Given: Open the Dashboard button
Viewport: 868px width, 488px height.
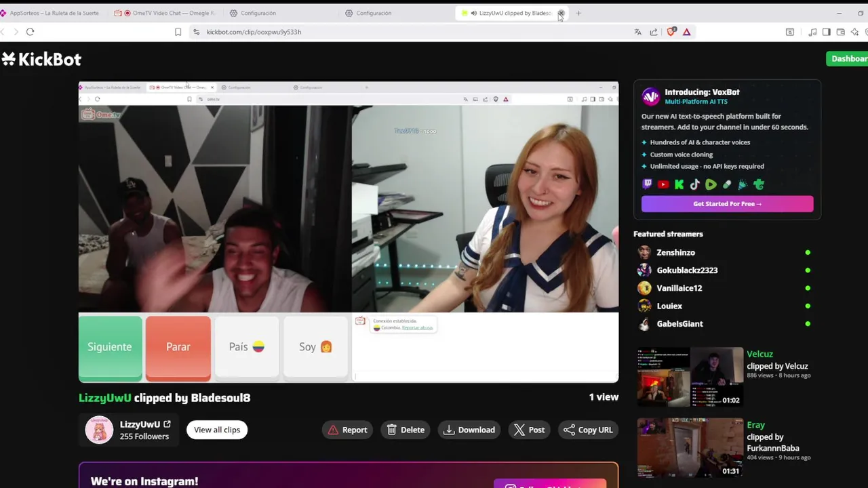Looking at the screenshot, I should (x=849, y=59).
